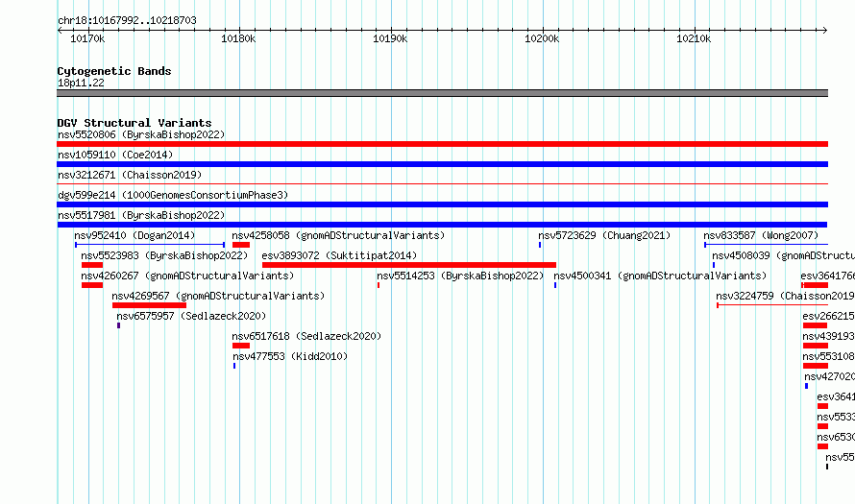Click the 10180k ruler position

pyautogui.click(x=238, y=38)
